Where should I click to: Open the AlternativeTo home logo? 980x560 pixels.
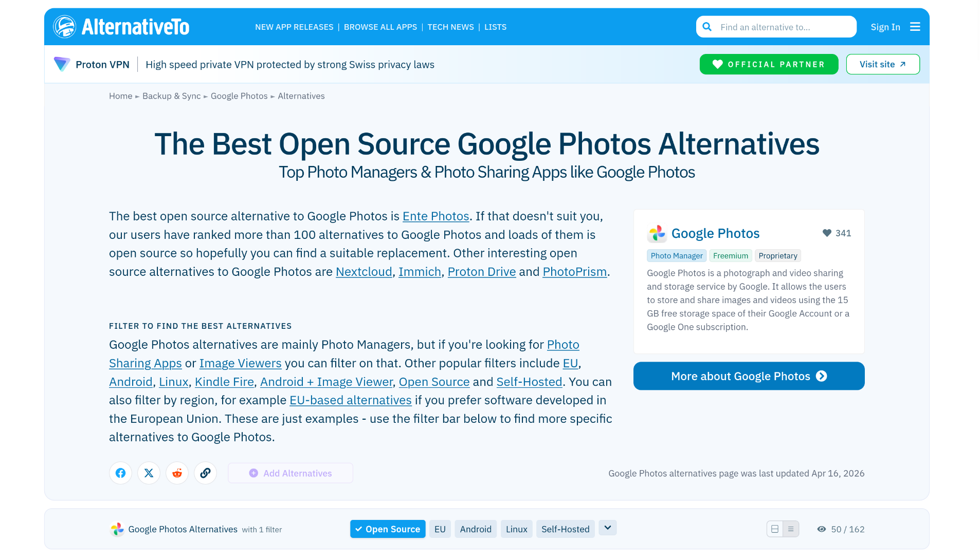(121, 27)
